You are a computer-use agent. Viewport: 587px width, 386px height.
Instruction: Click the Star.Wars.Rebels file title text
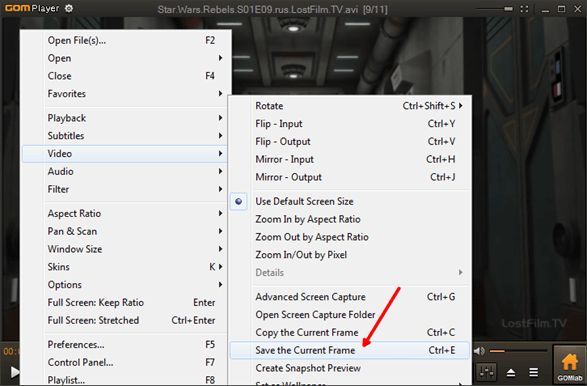[x=273, y=9]
